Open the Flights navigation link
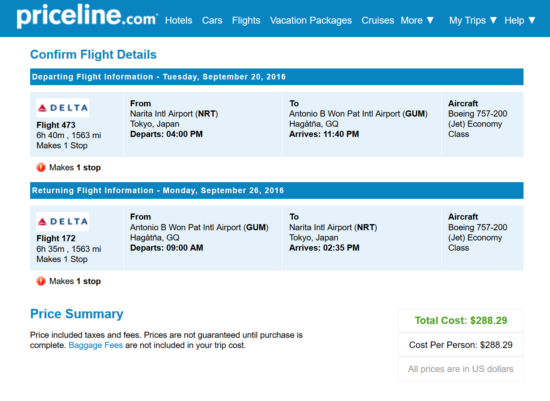550x401 pixels. [246, 21]
